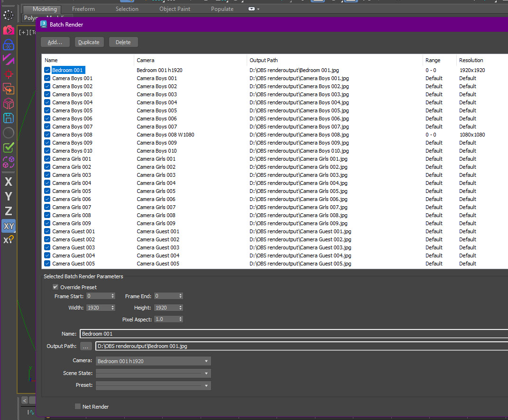This screenshot has height=420, width=508.
Task: Click the blue padlock icon in left toolbar
Action: click(9, 45)
